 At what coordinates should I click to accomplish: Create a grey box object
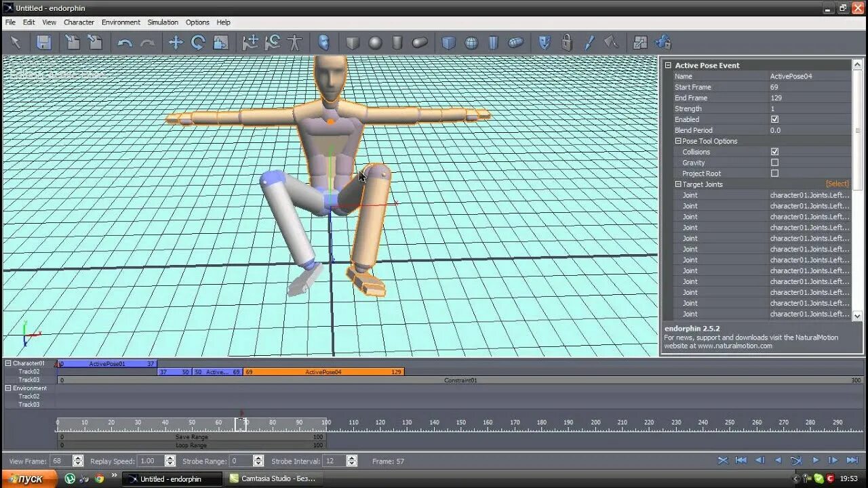(x=353, y=43)
